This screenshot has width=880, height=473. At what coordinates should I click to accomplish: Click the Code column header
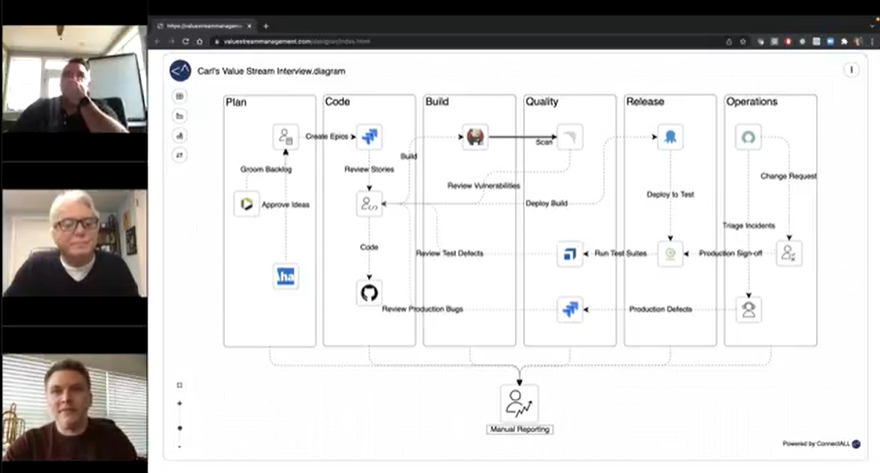pos(337,102)
